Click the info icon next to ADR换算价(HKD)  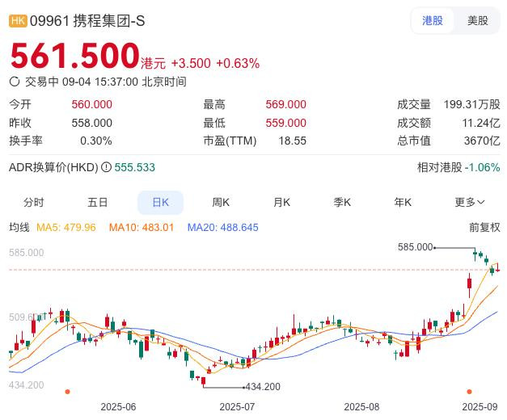106,167
